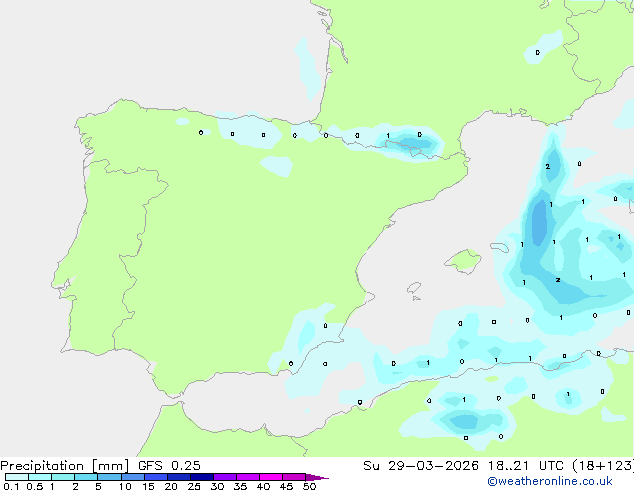Image resolution: width=634 pixels, height=490 pixels.
Task: Click the legend value '10'
Action: coord(125,486)
